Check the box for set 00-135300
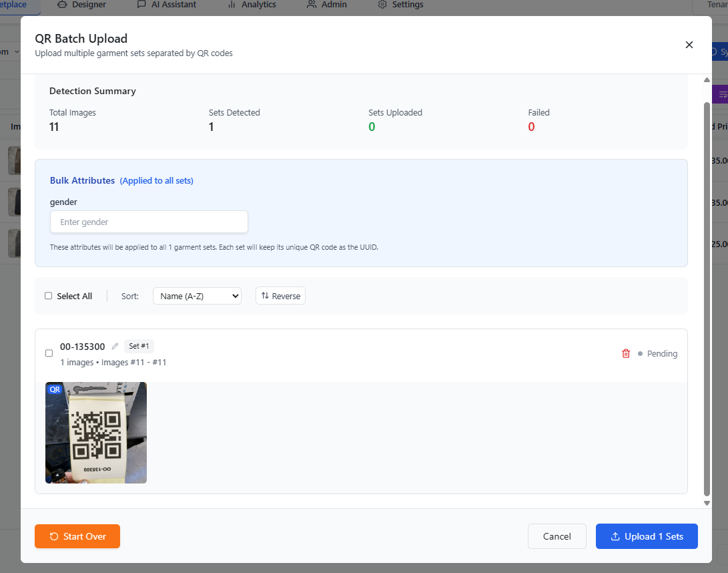Viewport: 728px width, 573px height. point(49,353)
